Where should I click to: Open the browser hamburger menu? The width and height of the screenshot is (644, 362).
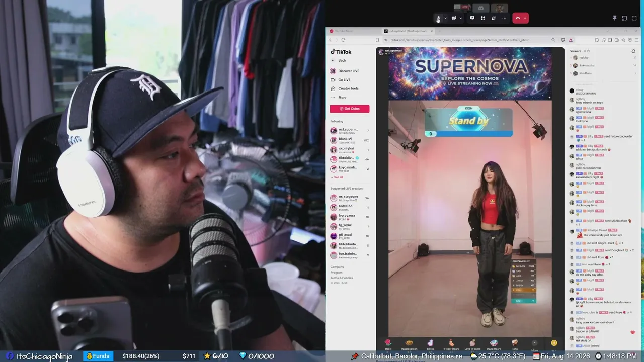(637, 40)
